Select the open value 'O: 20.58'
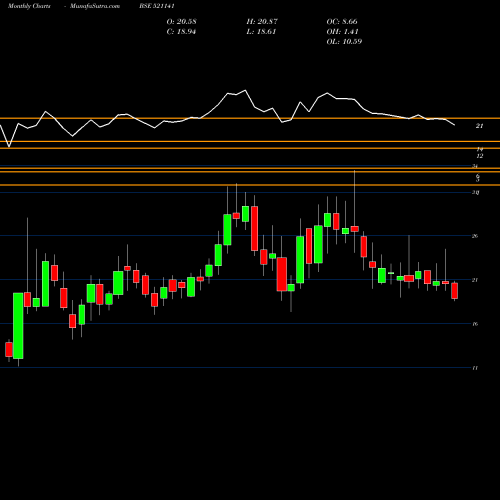 (181, 22)
